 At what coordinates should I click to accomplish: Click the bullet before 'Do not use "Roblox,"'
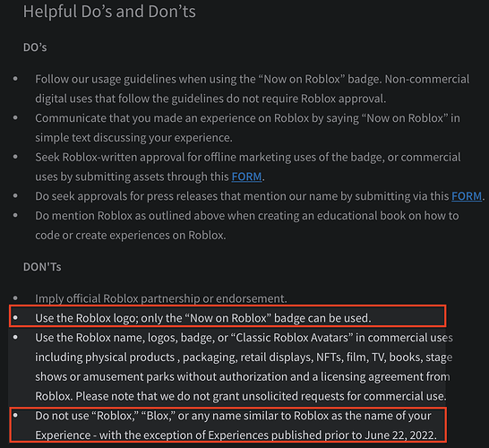point(15,415)
